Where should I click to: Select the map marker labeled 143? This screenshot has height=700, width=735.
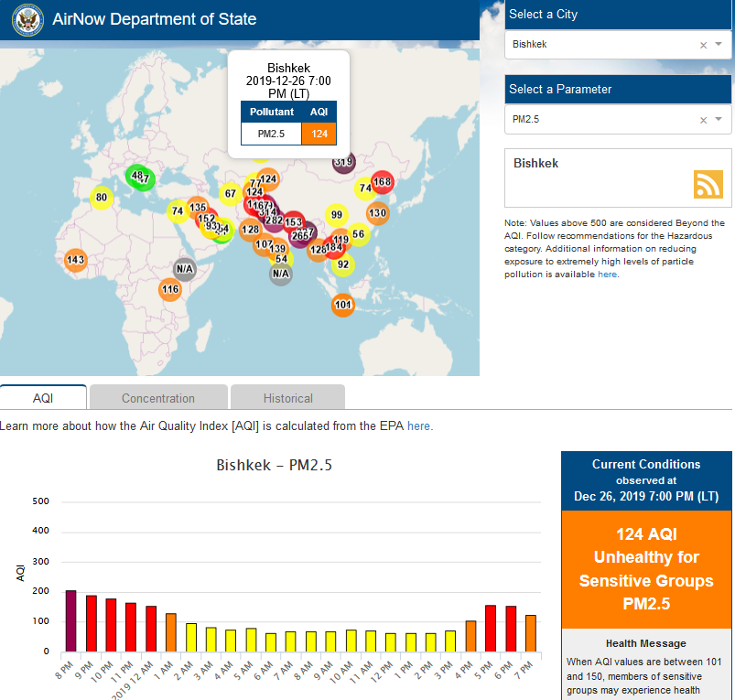pos(76,260)
